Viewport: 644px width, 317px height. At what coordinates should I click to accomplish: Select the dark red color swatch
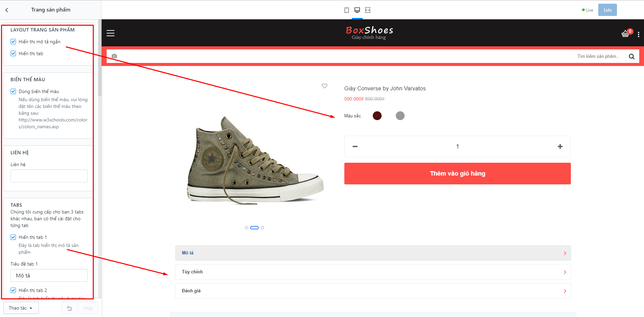pyautogui.click(x=377, y=116)
